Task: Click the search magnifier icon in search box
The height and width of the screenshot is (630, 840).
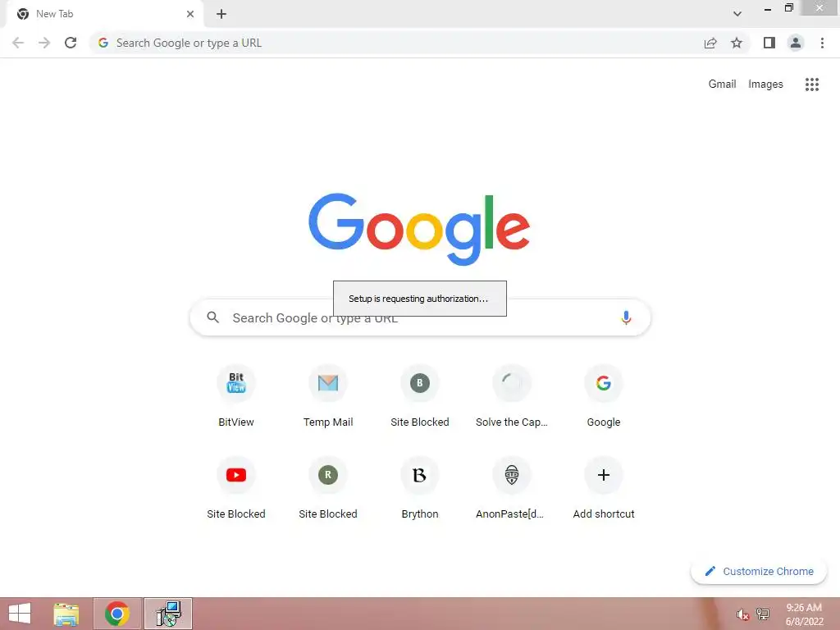Action: pos(212,317)
